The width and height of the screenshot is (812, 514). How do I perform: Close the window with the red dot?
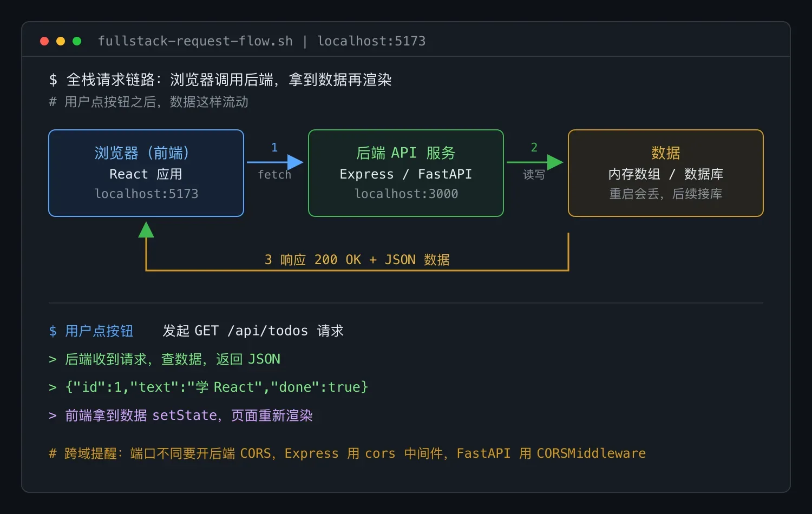44,41
